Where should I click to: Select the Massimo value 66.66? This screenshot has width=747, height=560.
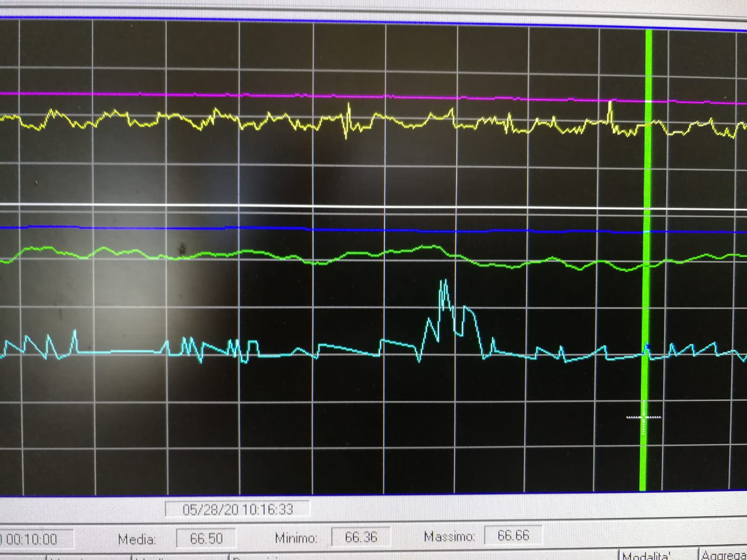513,535
